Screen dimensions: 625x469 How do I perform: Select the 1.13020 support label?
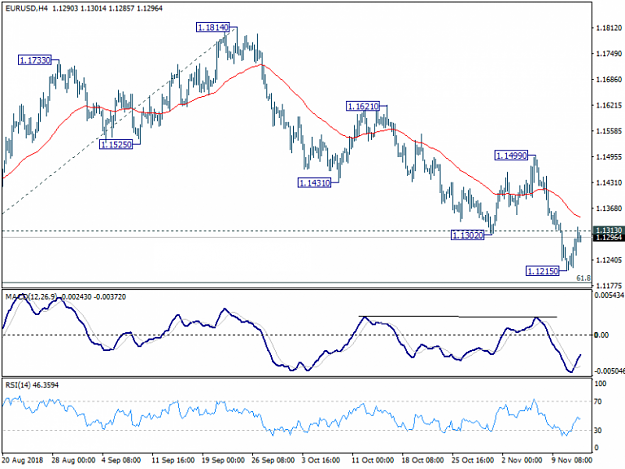click(468, 235)
